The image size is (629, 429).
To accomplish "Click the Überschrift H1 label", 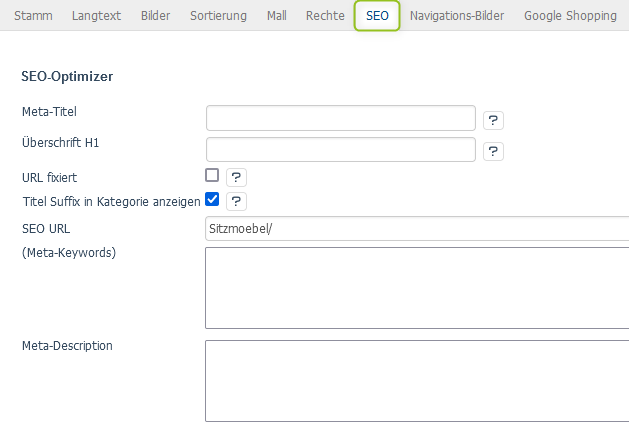I will click(x=61, y=142).
